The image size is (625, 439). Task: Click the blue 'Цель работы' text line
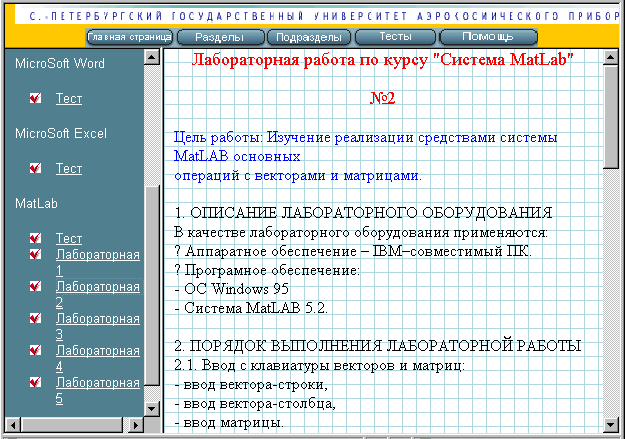click(x=366, y=138)
